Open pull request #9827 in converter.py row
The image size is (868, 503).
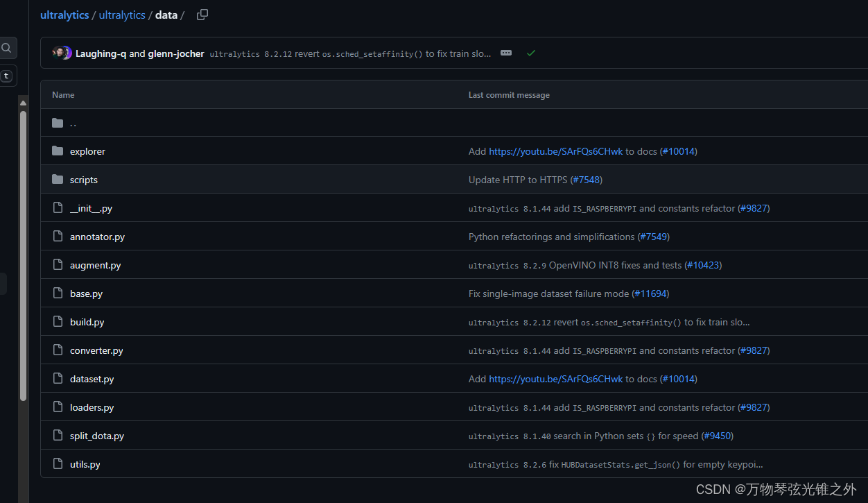tap(754, 350)
